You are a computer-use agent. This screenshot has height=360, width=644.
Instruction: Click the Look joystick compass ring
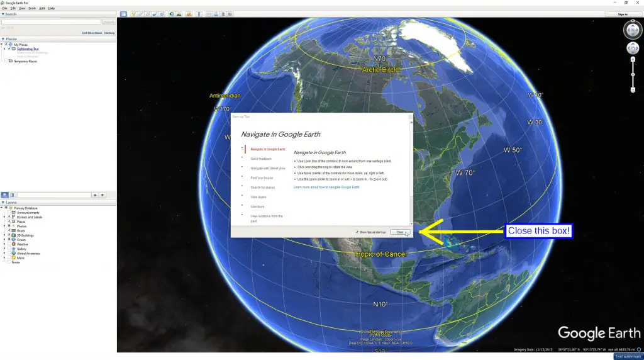click(x=633, y=30)
